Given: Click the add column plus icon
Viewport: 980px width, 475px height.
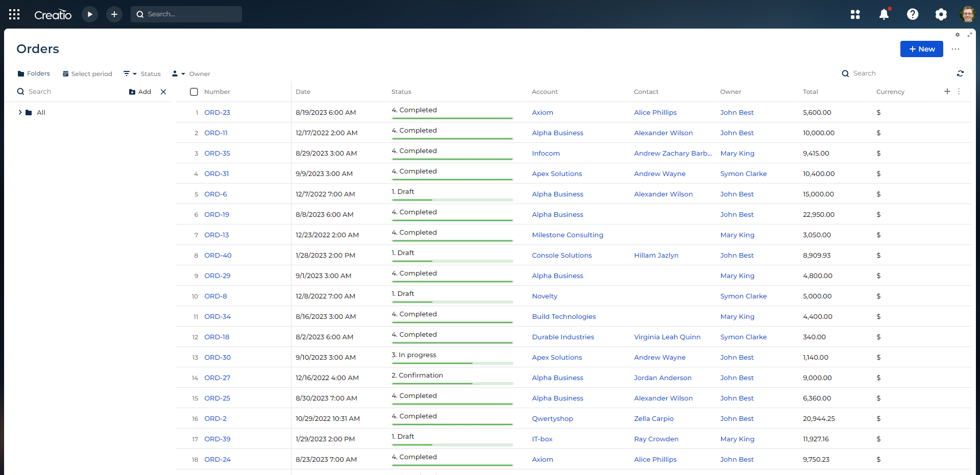Looking at the screenshot, I should click(x=947, y=91).
